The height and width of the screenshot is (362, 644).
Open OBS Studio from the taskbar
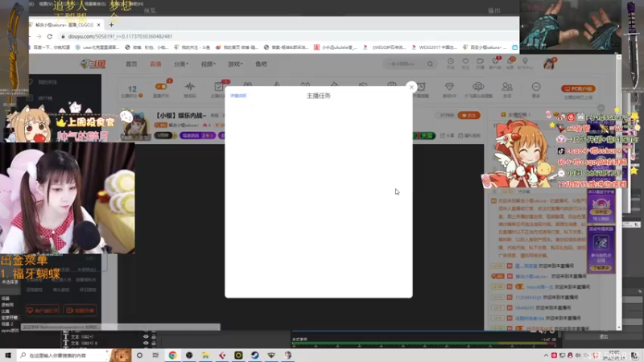tap(189, 356)
